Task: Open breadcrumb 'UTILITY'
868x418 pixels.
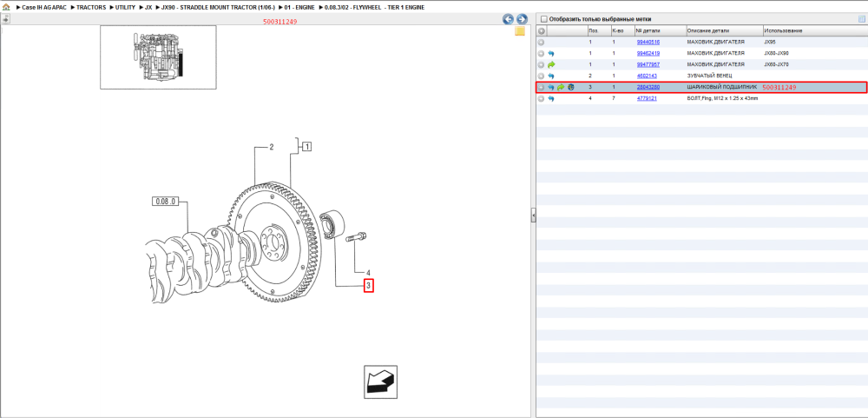Action: tap(125, 7)
